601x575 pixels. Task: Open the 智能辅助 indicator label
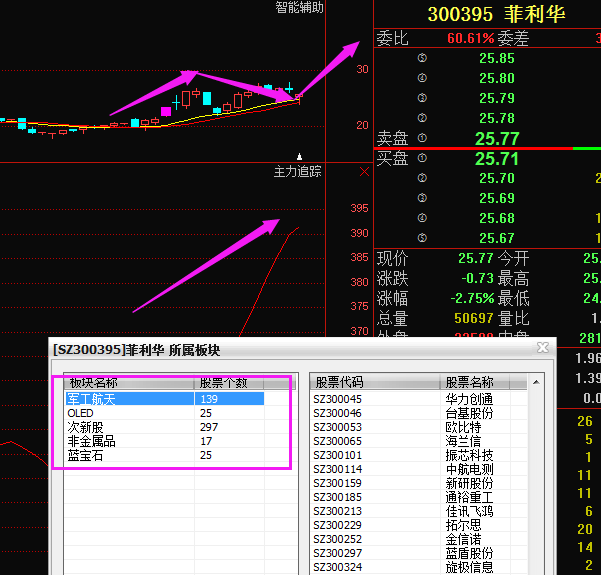(x=299, y=8)
